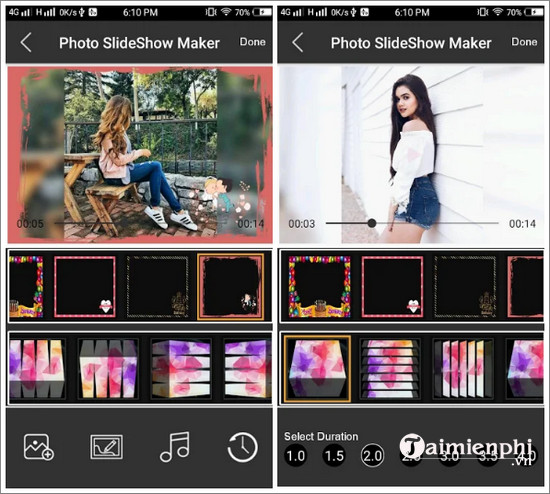Select the fourth horizontal slices transition on the left screen
Image resolution: width=550 pixels, height=494 pixels.
(247, 368)
